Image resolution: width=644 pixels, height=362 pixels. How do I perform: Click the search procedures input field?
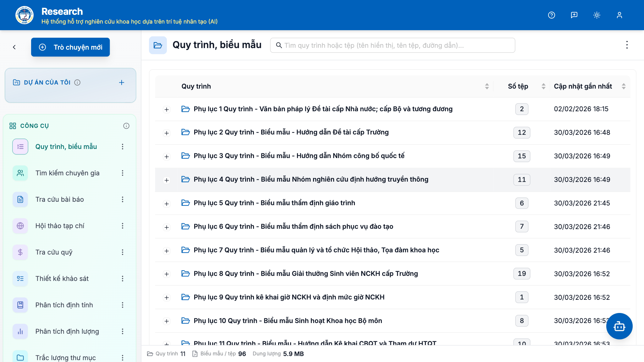tap(393, 45)
